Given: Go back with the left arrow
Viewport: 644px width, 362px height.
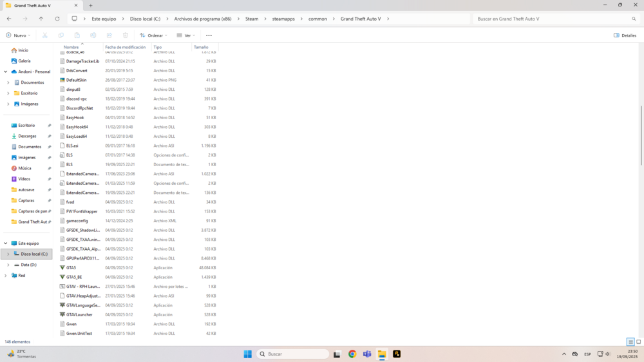Looking at the screenshot, I should [9, 19].
